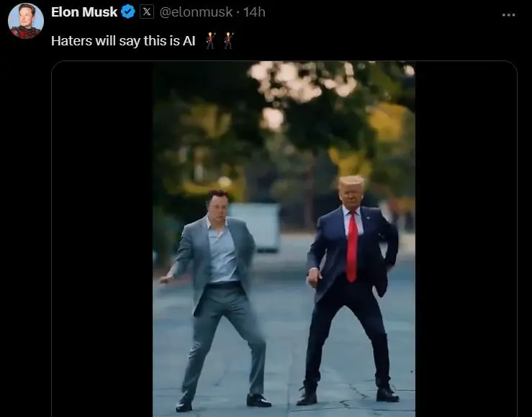Screen dimensions: 532x417
Task: Click the X affiliation badge
Action: tap(146, 12)
